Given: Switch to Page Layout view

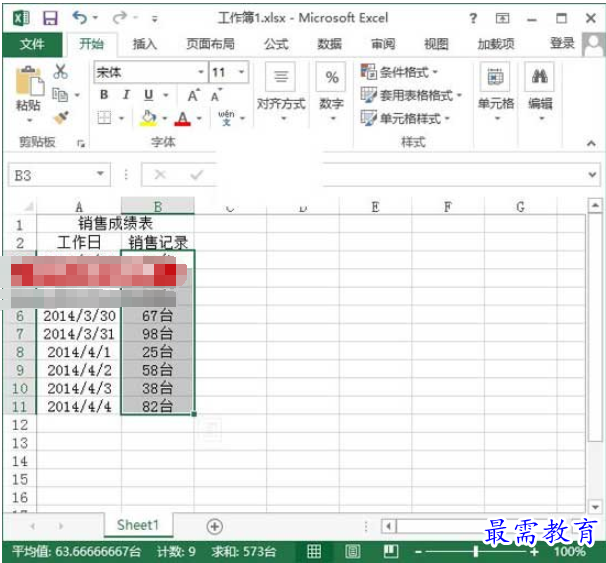Looking at the screenshot, I should (x=352, y=551).
